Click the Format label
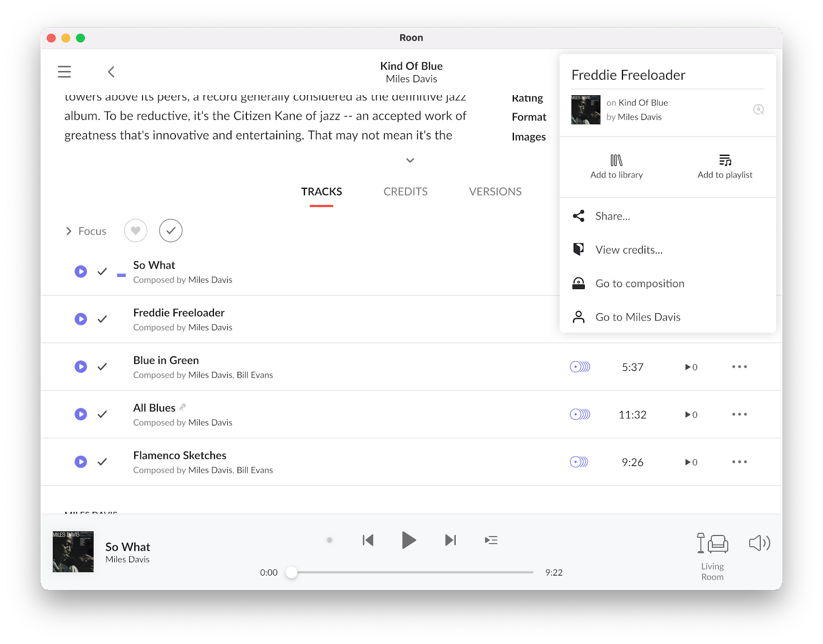The height and width of the screenshot is (644, 823). coord(529,117)
